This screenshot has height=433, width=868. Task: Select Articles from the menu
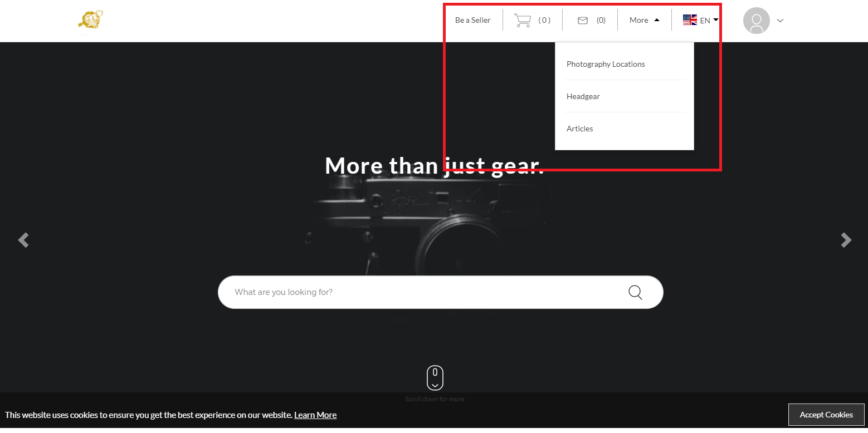(579, 129)
